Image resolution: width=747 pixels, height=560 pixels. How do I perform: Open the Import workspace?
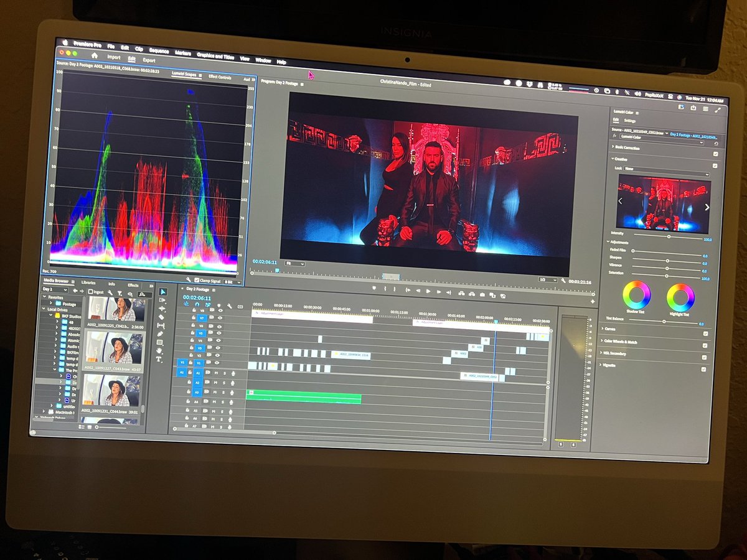(114, 57)
